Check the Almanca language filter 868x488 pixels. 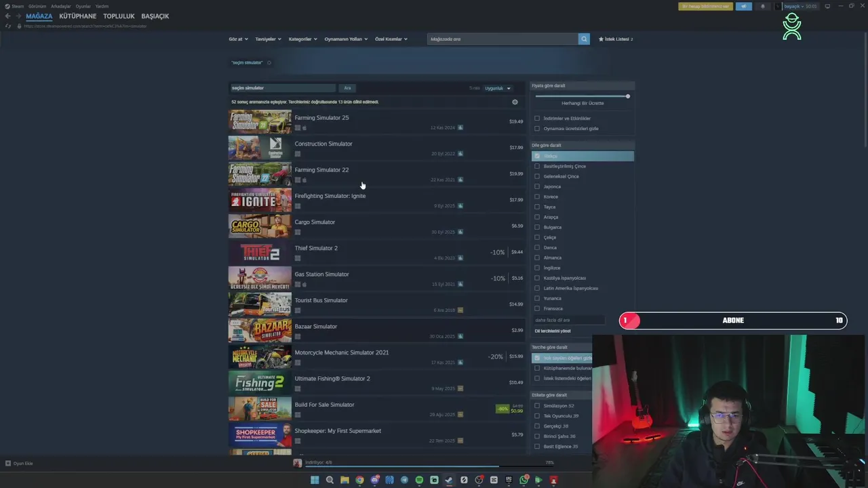[537, 258]
